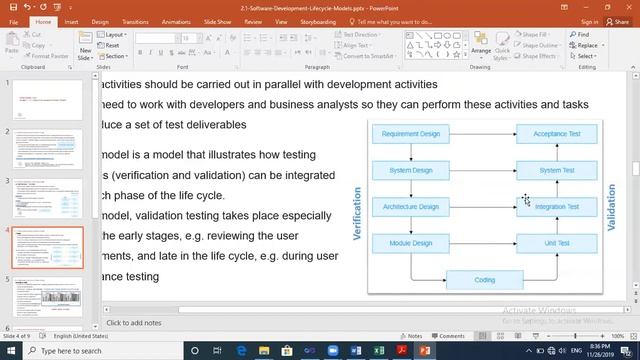
Task: Expand the shapes gallery More arrow
Action: click(x=465, y=55)
